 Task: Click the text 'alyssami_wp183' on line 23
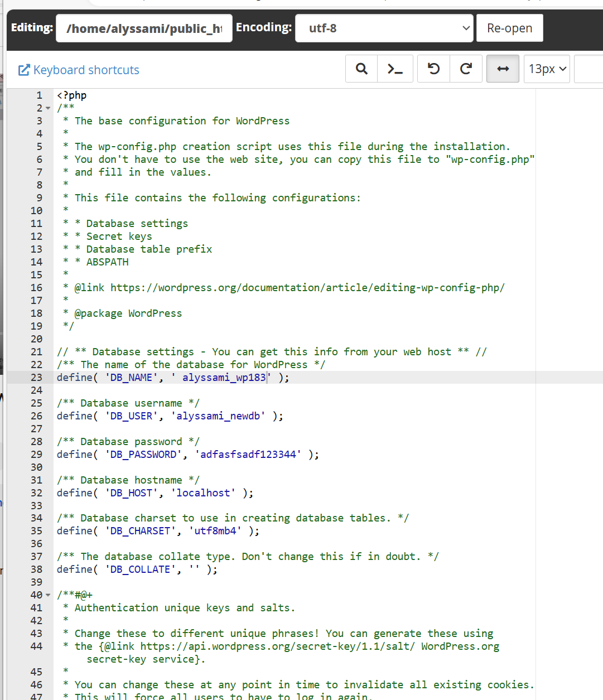[224, 378]
